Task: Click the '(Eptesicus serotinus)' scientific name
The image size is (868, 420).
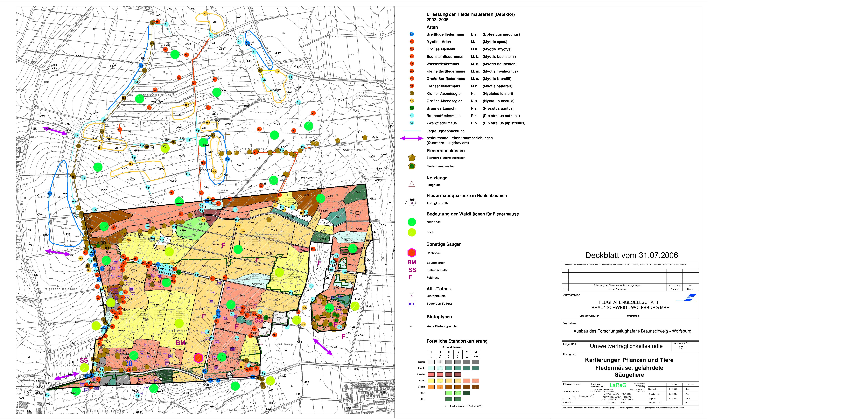Action: (501, 34)
